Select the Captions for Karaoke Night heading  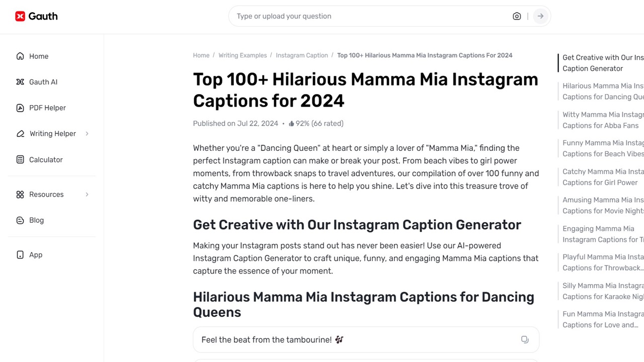602,291
